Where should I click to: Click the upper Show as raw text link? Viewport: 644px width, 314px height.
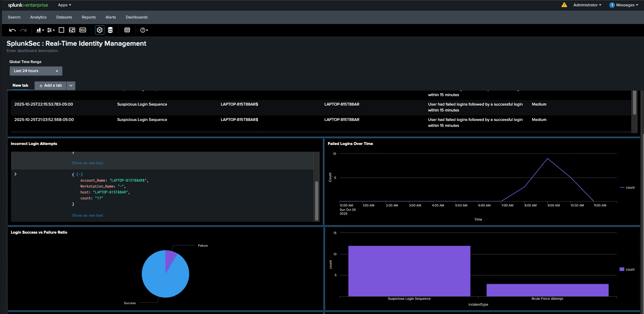pyautogui.click(x=87, y=163)
